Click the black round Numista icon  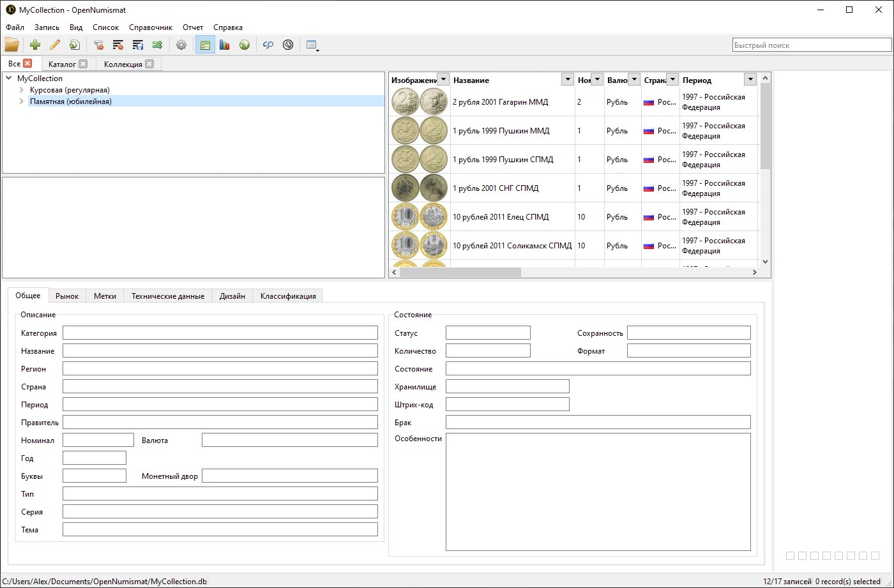[288, 45]
